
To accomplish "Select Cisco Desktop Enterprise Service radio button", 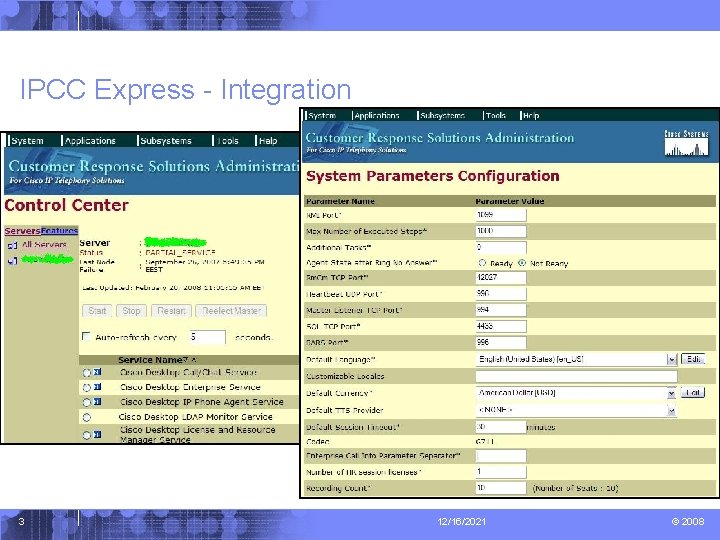I will pos(87,388).
